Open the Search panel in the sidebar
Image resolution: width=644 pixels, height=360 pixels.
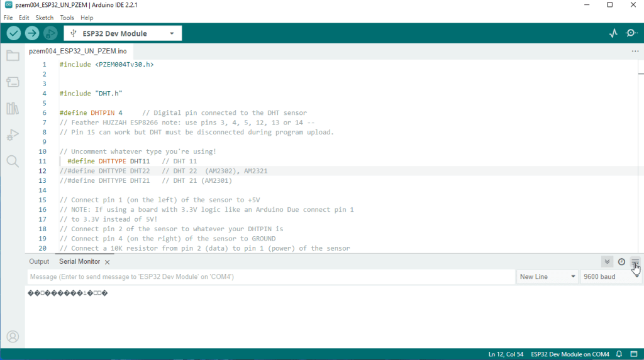(13, 161)
